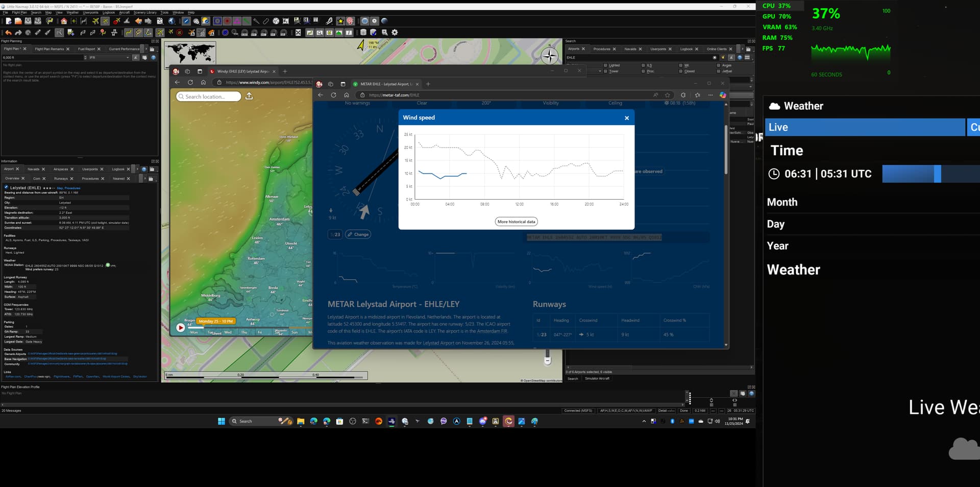Toggle the Lighted checkbox in airport search
980x487 pixels.
coord(605,65)
